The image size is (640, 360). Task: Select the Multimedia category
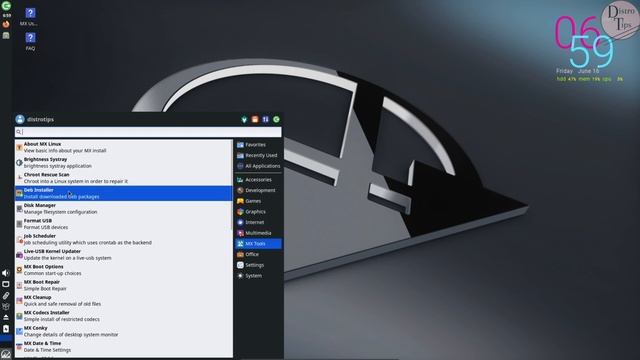(258, 233)
